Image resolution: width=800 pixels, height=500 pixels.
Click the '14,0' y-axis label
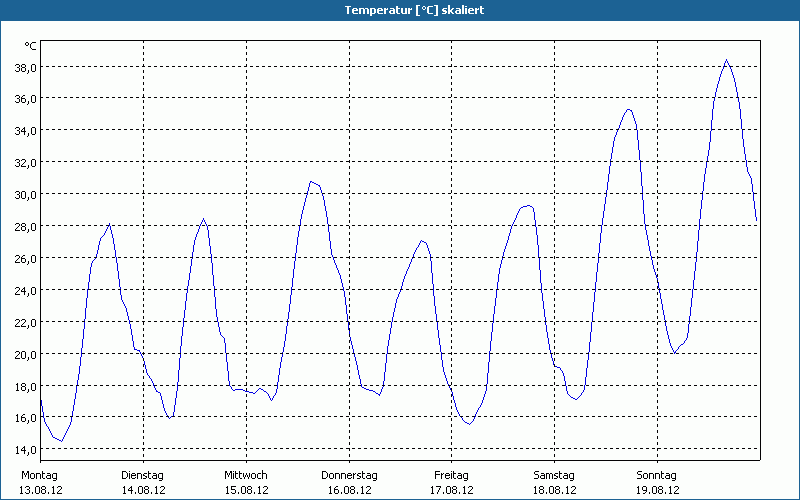[26, 449]
